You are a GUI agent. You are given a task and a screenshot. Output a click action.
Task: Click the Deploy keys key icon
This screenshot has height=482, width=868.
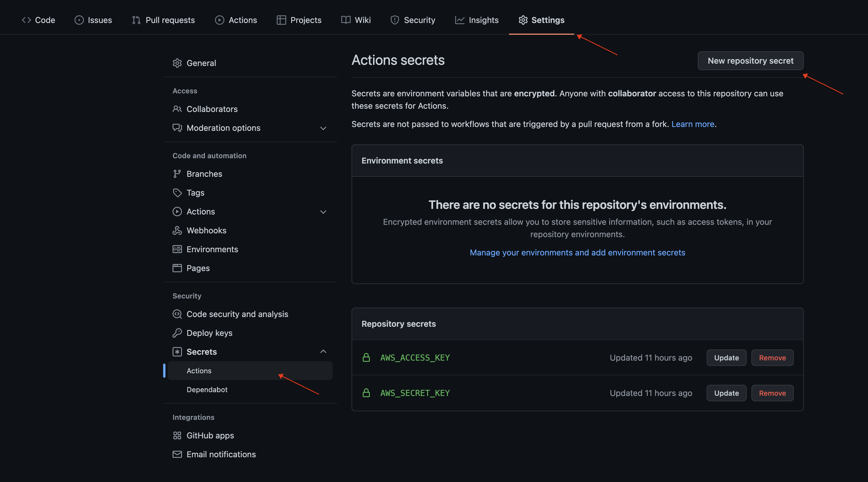[x=177, y=333]
